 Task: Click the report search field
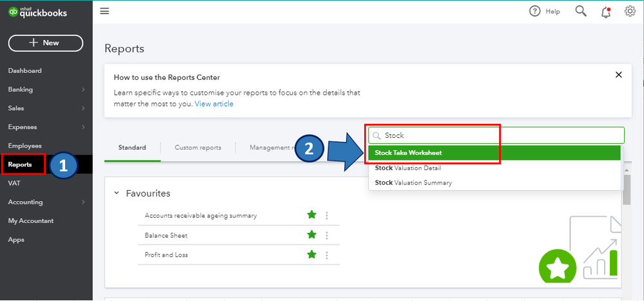tap(496, 135)
